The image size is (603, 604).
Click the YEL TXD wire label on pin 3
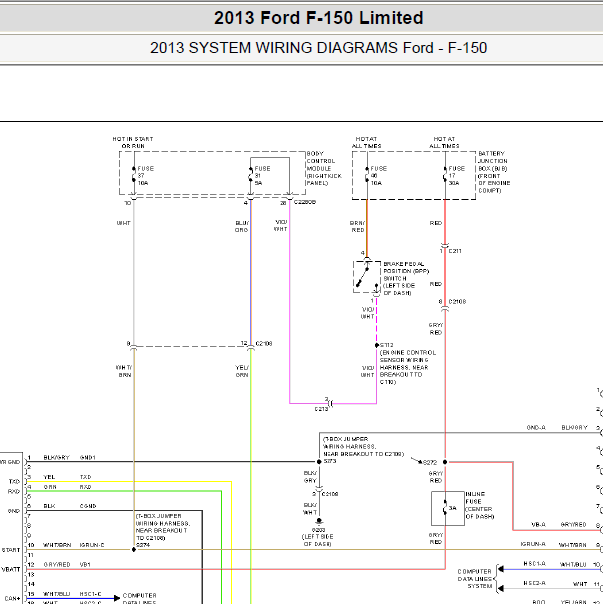click(67, 477)
